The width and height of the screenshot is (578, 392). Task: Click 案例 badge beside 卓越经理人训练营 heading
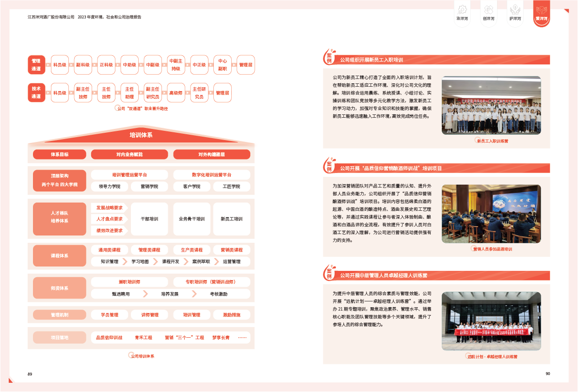click(330, 273)
